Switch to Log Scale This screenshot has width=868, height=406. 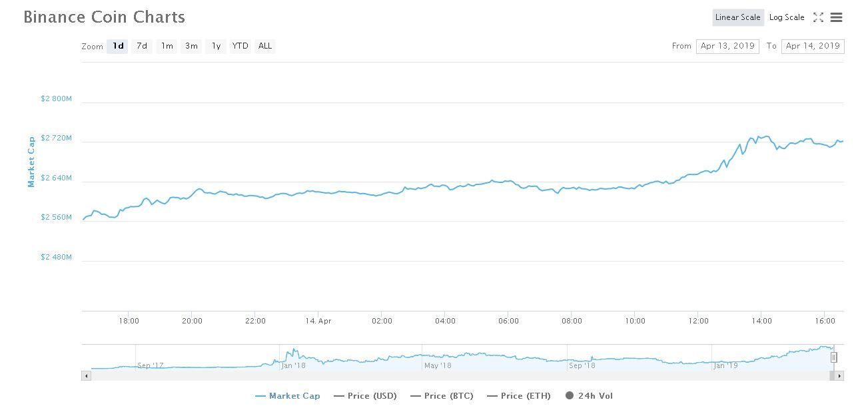coord(787,17)
